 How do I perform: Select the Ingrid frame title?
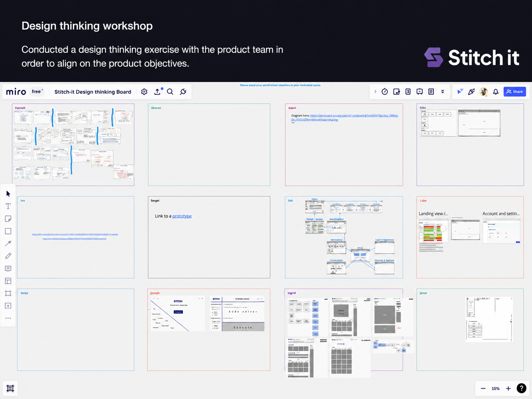(292, 293)
